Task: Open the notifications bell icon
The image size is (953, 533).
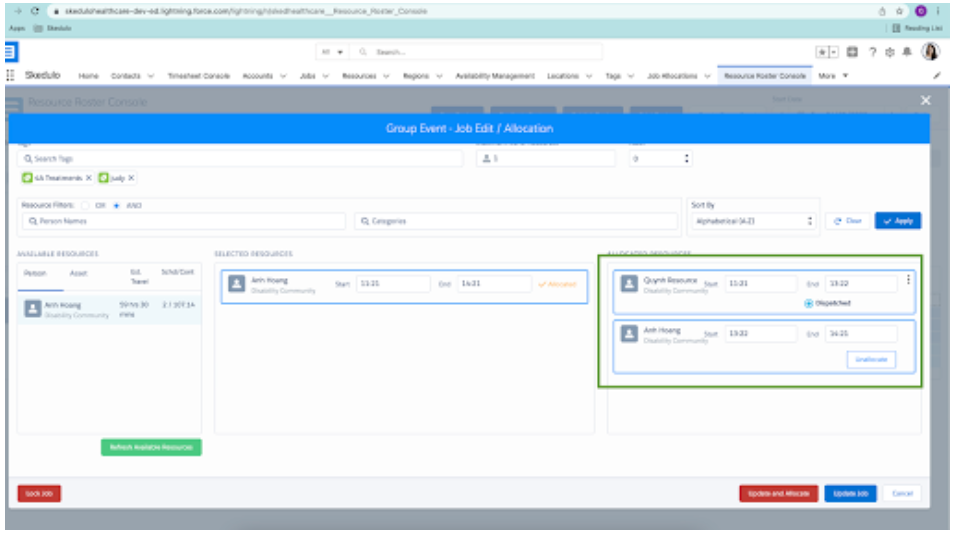Action: click(x=907, y=52)
